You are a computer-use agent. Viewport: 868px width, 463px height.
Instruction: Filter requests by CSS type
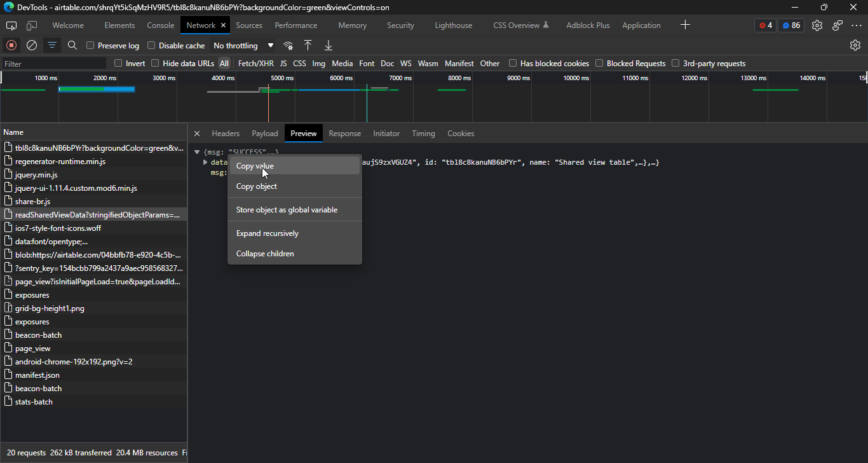[299, 63]
